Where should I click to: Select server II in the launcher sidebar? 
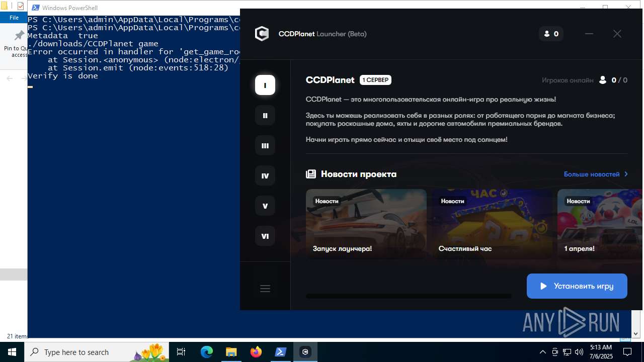coord(265,115)
